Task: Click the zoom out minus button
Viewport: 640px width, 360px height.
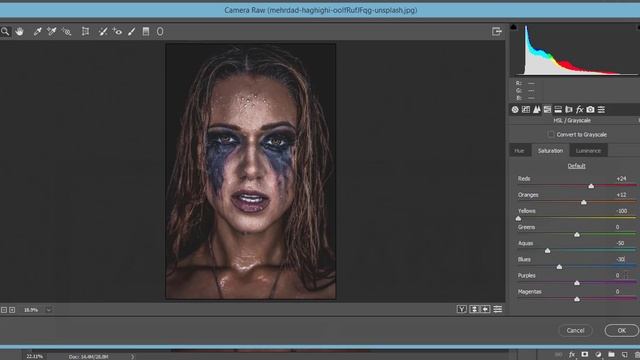Action: [x=4, y=310]
